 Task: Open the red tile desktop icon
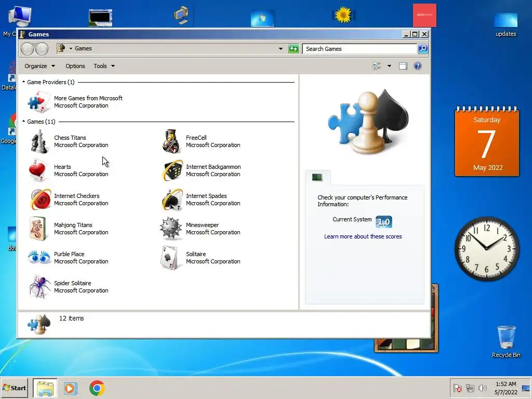(424, 15)
